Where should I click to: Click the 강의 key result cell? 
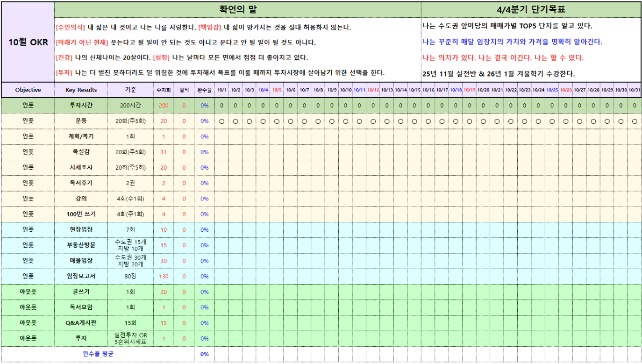coord(81,199)
